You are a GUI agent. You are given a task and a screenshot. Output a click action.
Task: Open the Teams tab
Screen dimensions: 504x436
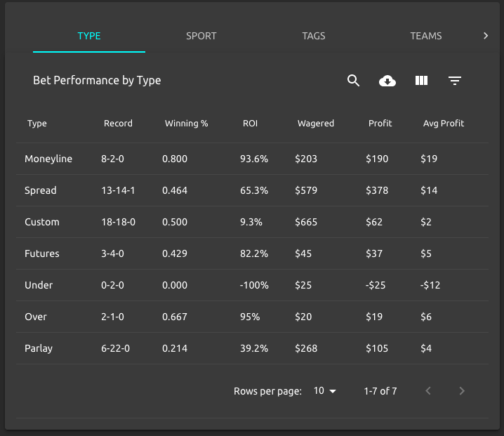(426, 36)
